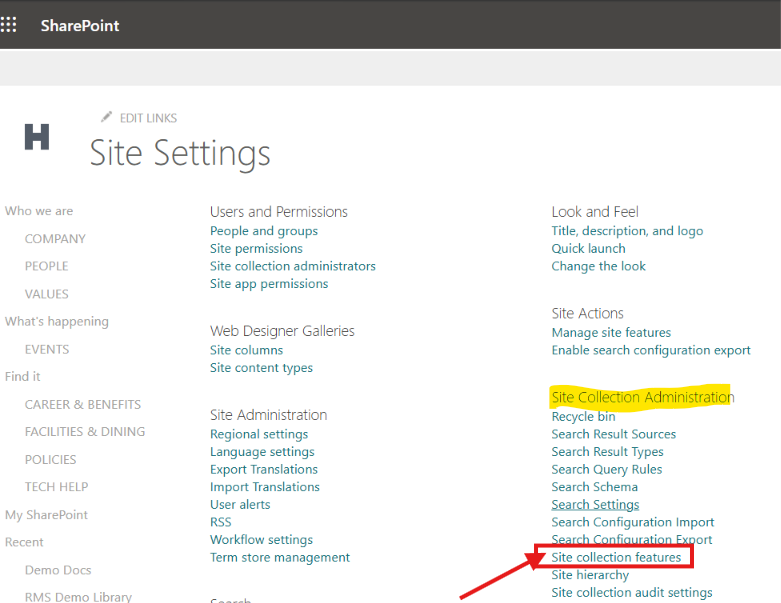Open Language settings
The image size is (781, 603).
[262, 452]
